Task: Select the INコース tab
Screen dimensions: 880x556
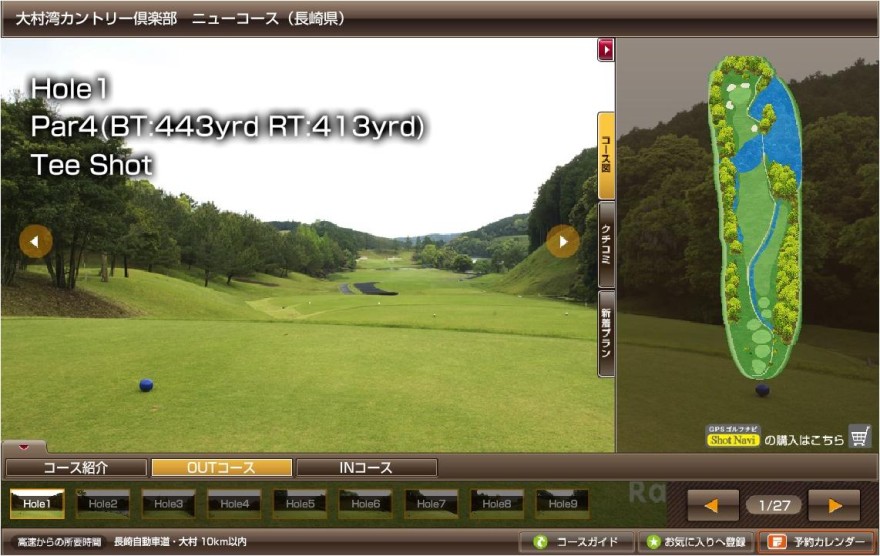Action: [366, 468]
